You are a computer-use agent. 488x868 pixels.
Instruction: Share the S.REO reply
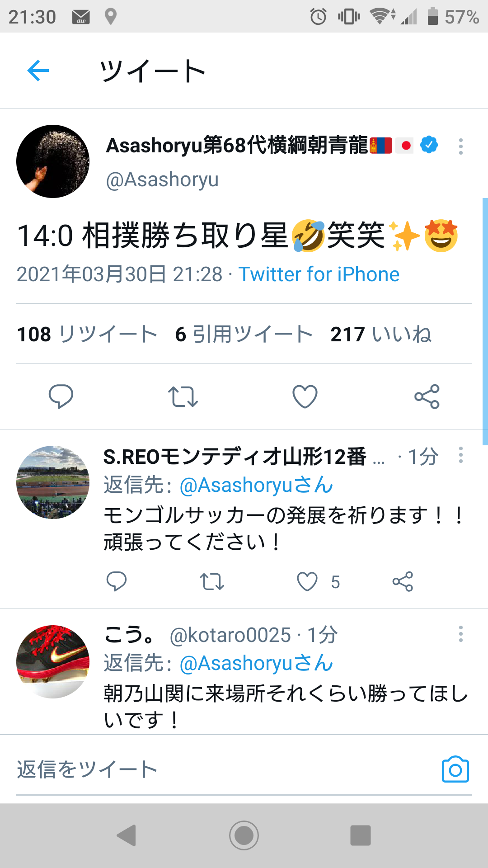click(x=403, y=581)
